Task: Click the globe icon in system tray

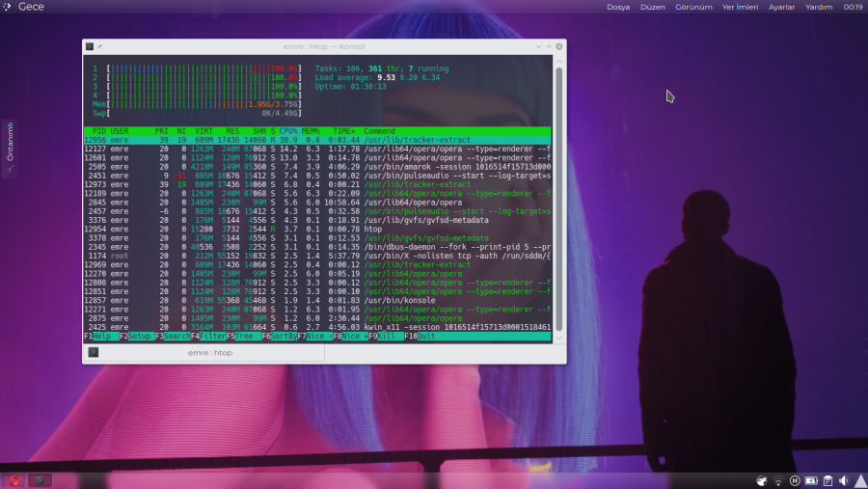Action: pyautogui.click(x=762, y=480)
